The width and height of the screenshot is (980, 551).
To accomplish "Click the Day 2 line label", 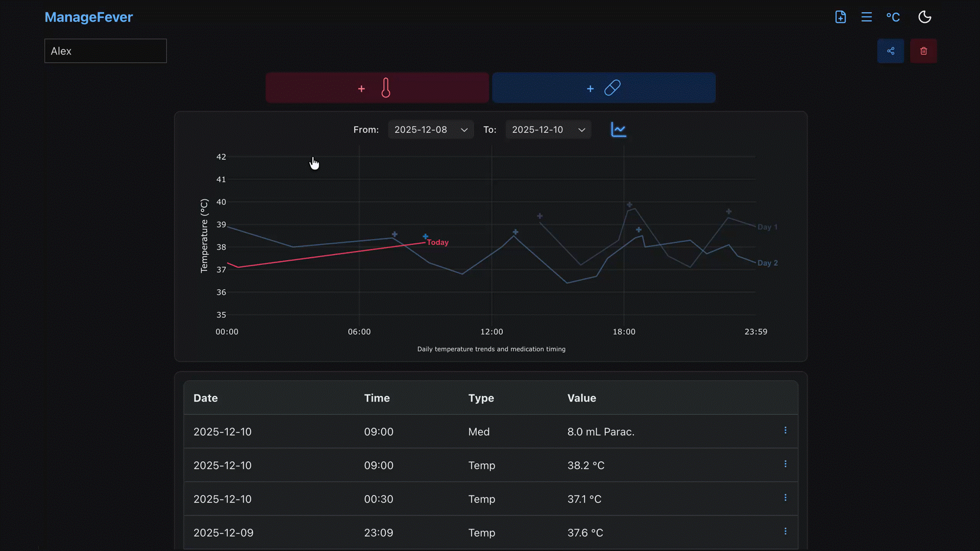I will click(x=767, y=263).
